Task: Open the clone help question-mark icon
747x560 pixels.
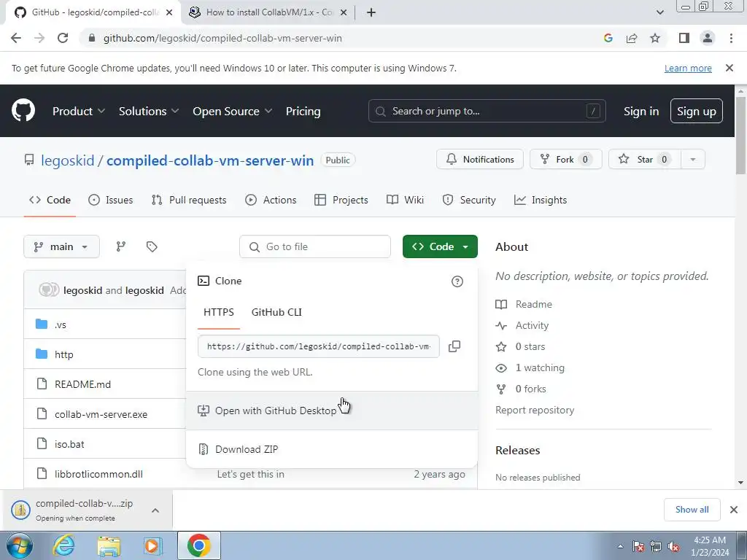Action: click(457, 281)
